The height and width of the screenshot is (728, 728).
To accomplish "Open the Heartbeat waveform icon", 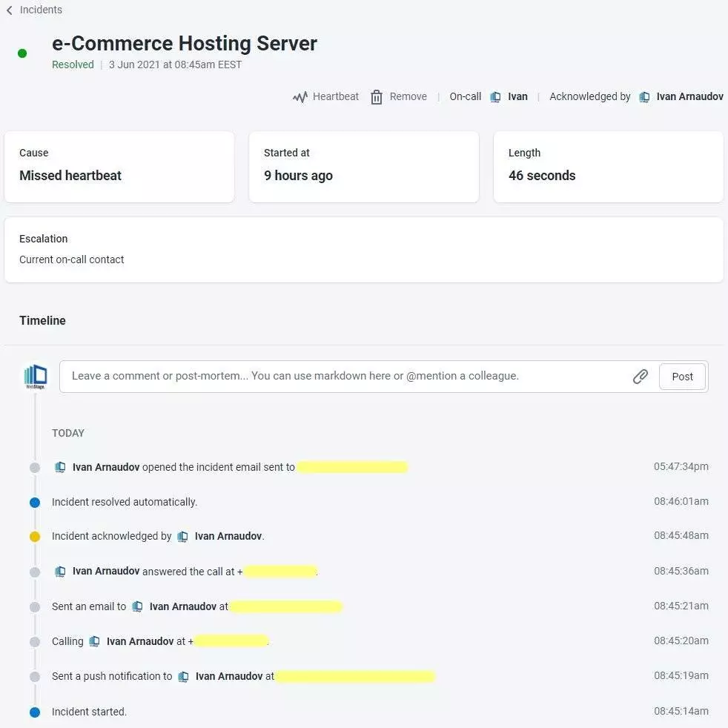I will click(300, 97).
